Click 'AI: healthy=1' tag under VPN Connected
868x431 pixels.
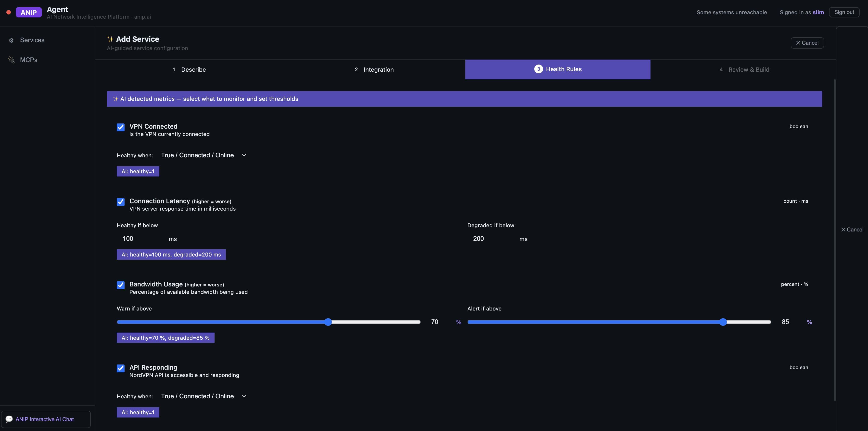(138, 171)
